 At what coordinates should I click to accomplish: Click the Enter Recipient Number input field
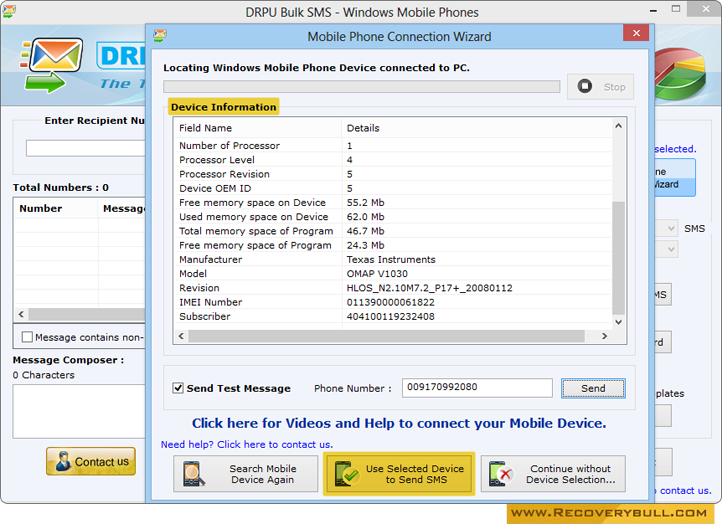coord(86,148)
